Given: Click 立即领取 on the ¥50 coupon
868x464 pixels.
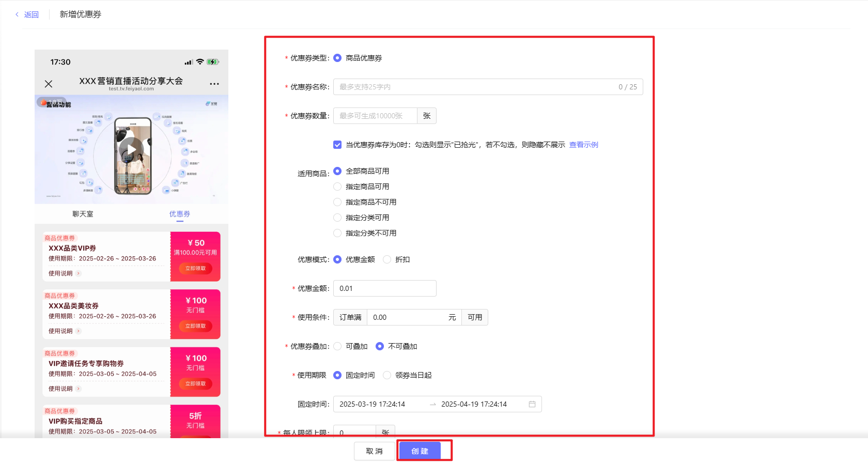Looking at the screenshot, I should click(195, 268).
